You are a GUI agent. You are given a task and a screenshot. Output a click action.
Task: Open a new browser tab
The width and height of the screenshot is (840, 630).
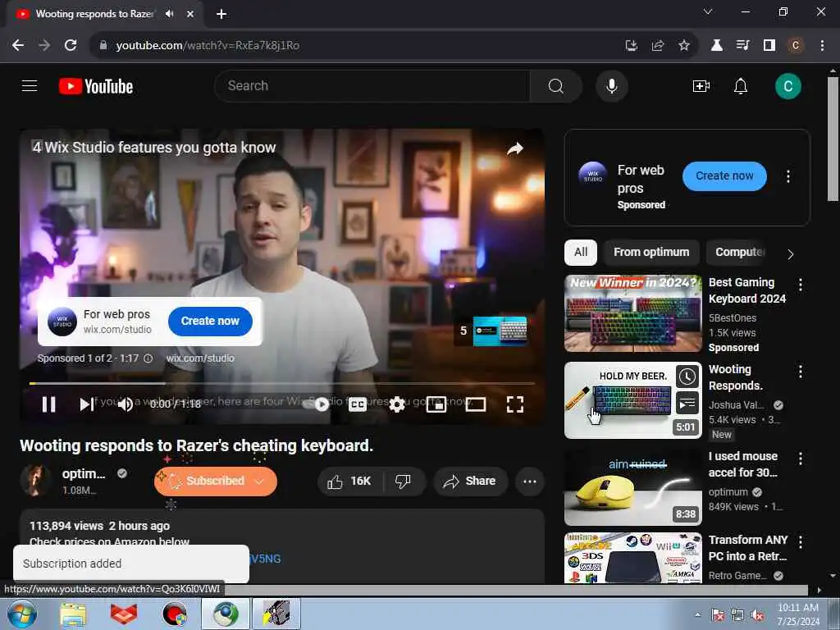(221, 14)
